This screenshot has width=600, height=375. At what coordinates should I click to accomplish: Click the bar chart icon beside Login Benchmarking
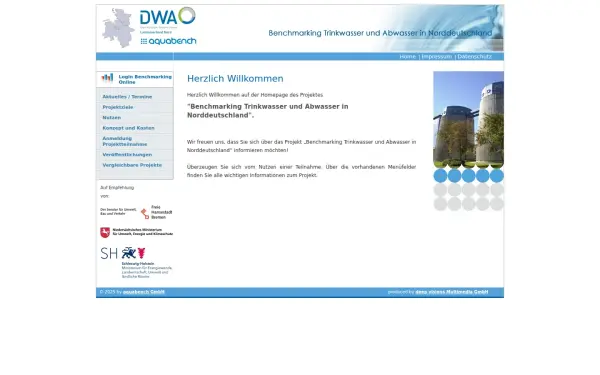point(107,78)
